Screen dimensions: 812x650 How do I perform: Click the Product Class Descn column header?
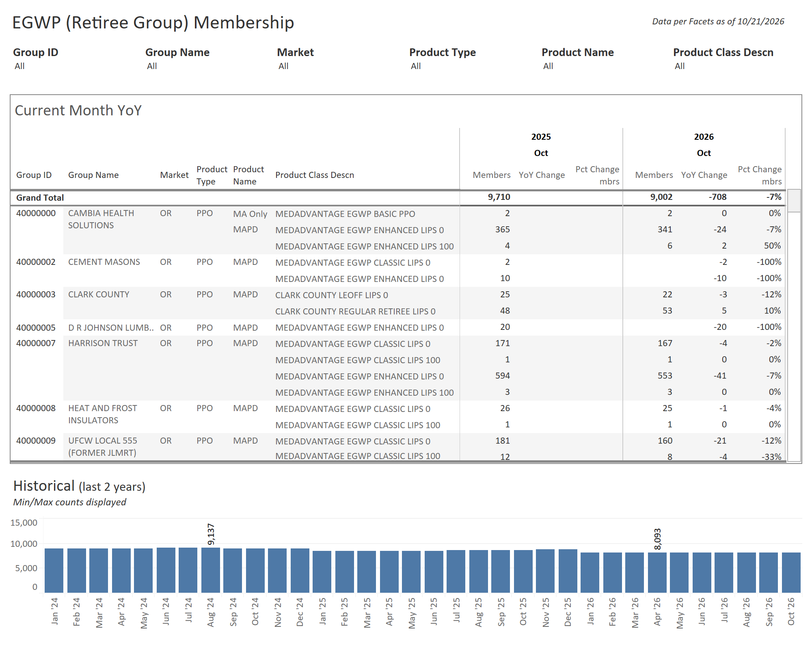pos(315,175)
